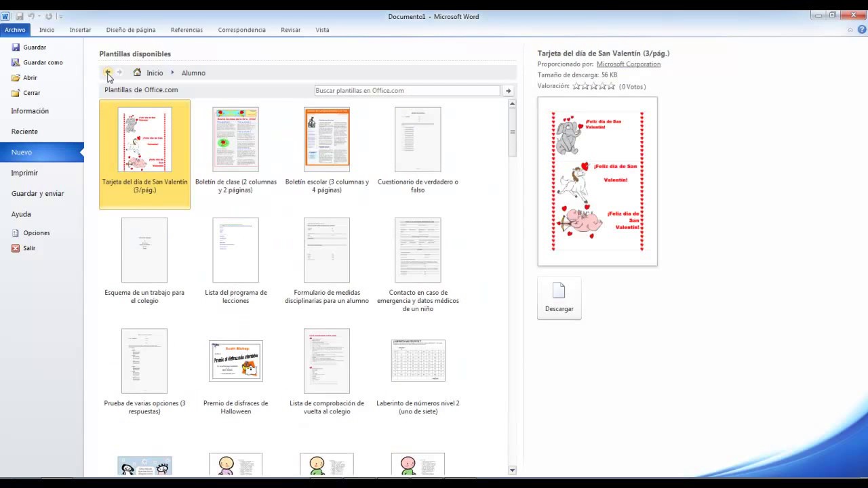Switch to the Revisar tab

pyautogui.click(x=290, y=30)
